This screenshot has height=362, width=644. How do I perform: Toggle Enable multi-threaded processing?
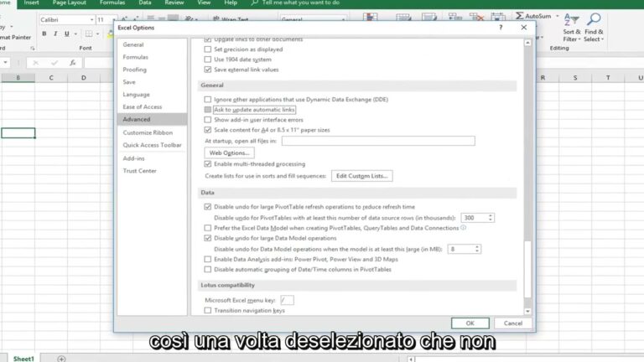pos(208,163)
